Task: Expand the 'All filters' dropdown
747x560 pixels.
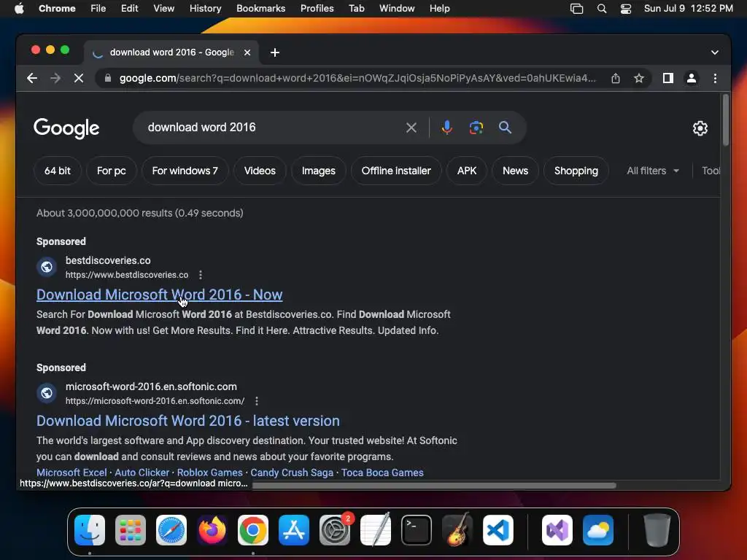Action: click(x=653, y=171)
